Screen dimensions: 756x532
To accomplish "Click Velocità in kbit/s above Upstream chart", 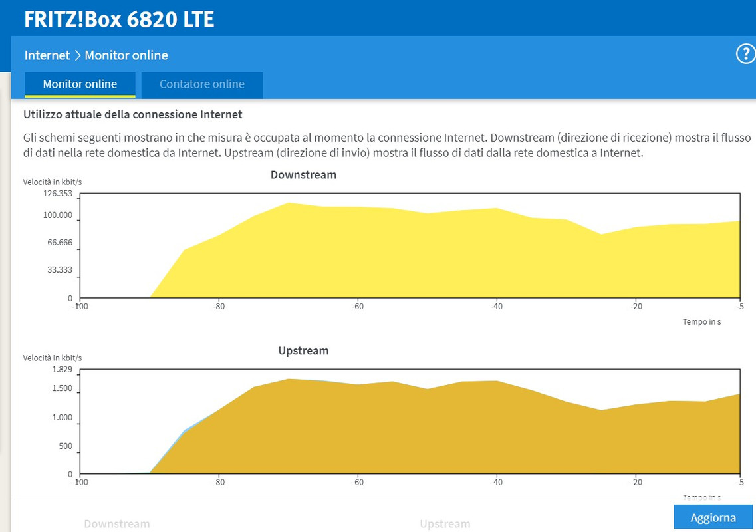I will (53, 358).
